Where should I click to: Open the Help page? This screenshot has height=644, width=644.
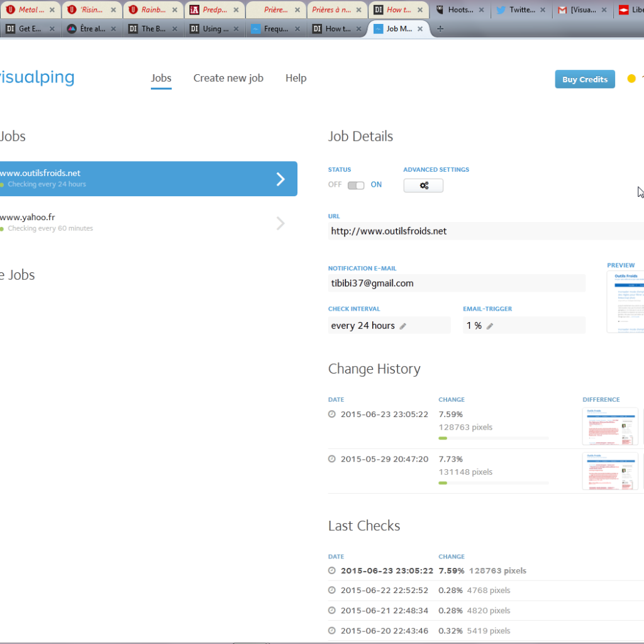coord(296,78)
